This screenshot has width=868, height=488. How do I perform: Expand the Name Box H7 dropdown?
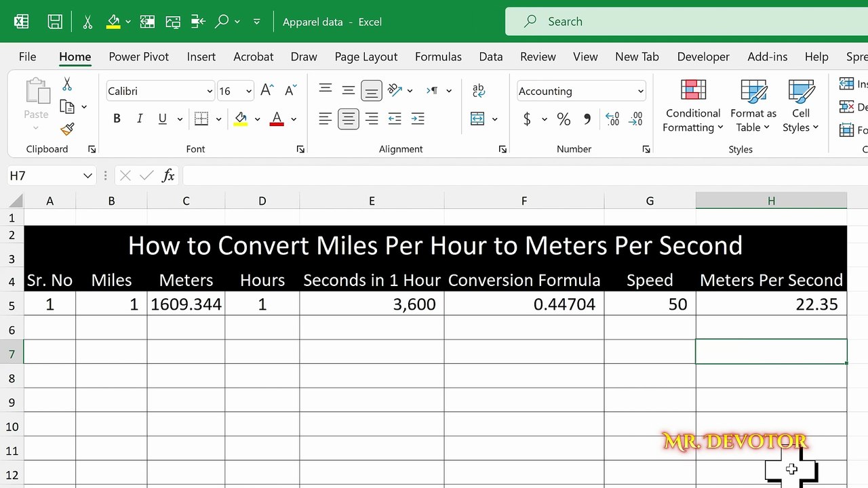pos(87,176)
